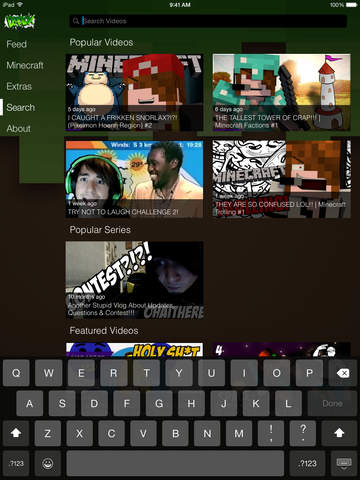Open the Minecraft section
The image size is (360, 480).
pyautogui.click(x=25, y=65)
